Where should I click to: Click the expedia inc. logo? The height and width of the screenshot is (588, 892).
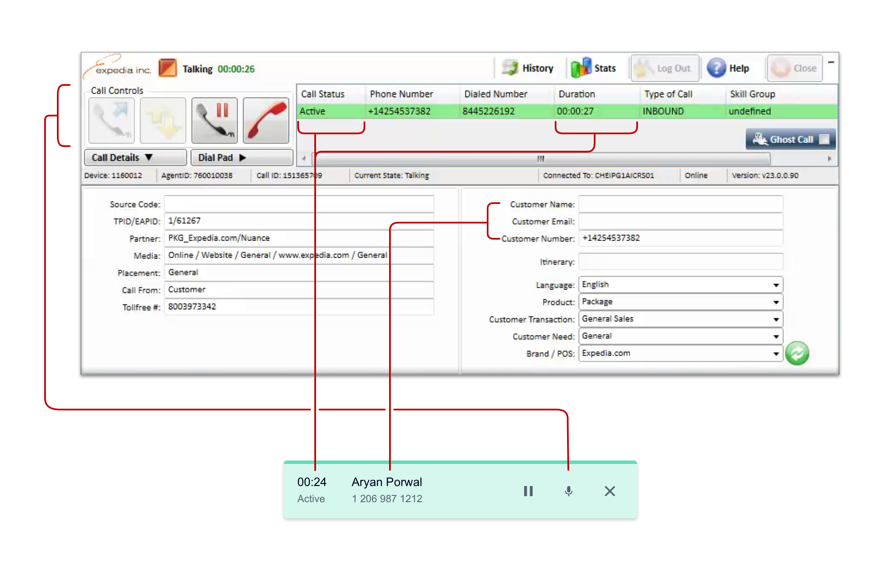coord(118,67)
